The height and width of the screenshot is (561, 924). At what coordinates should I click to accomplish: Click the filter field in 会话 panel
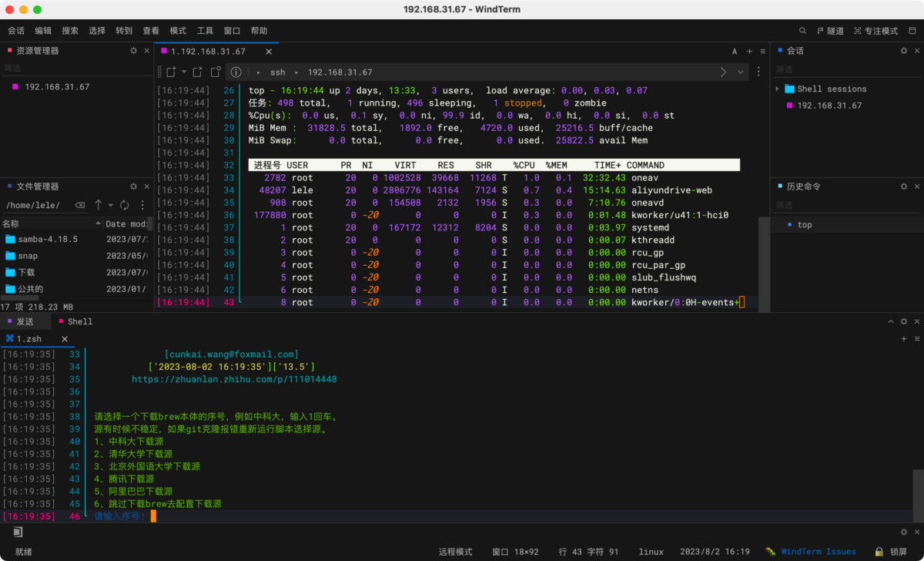point(847,68)
